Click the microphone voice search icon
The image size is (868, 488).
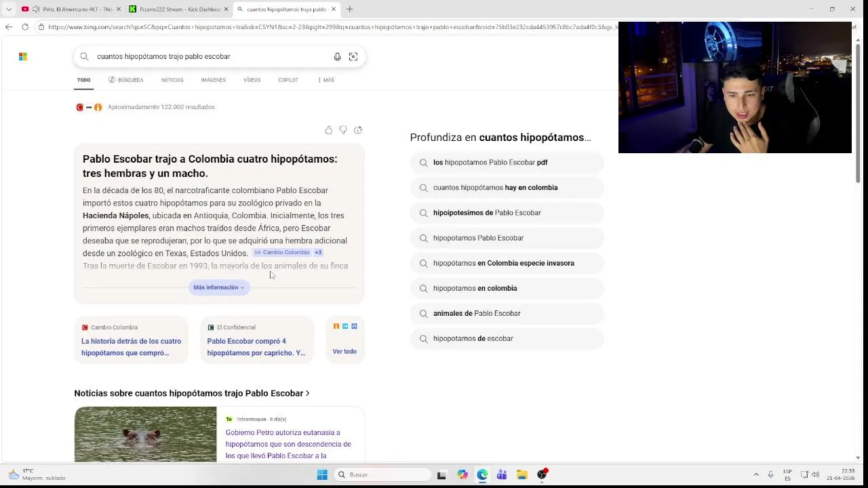tap(337, 57)
